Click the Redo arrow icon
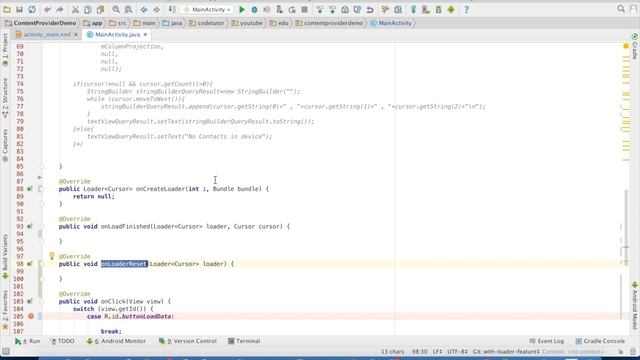640x360 pixels. pyautogui.click(x=60, y=9)
